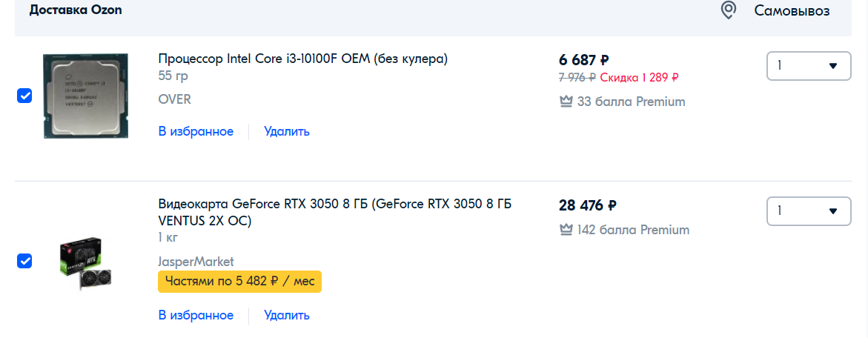This screenshot has width=868, height=338.
Task: Open quantity dropdown for RTX 3050 videocard
Action: 808,211
